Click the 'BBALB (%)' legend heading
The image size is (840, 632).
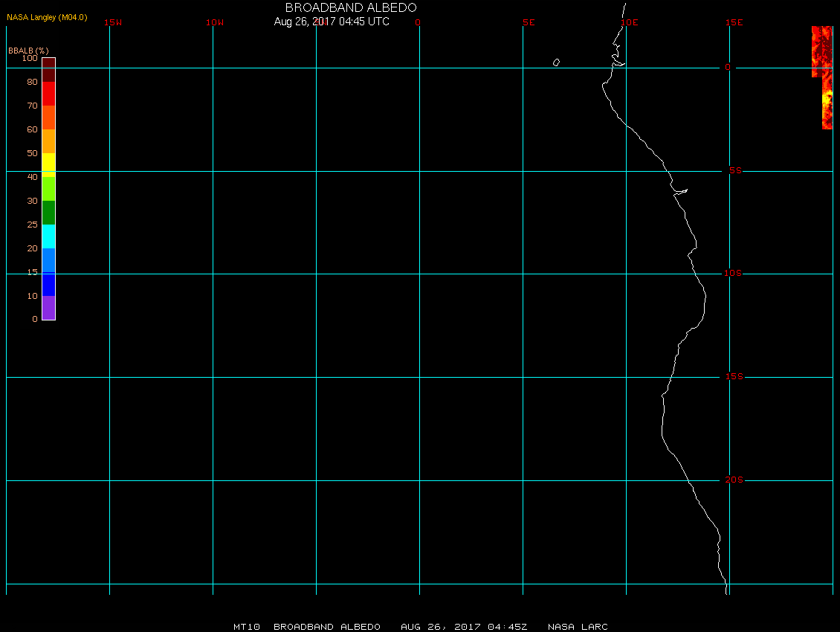[x=28, y=51]
